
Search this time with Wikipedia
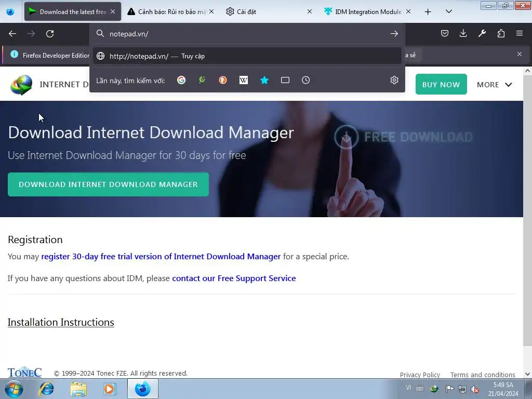click(x=244, y=80)
